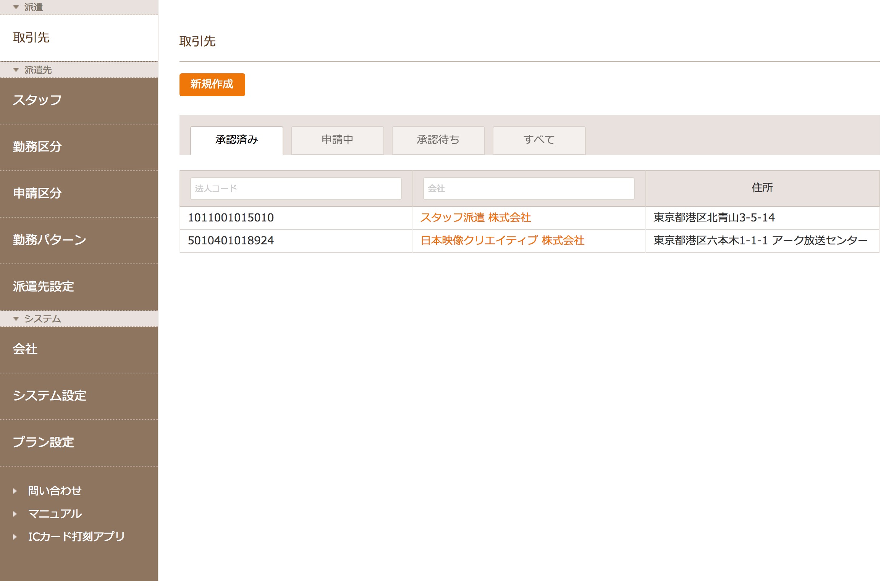Click arrow beside ICカード打刻アプリ
The image size is (886, 588).
click(x=15, y=537)
